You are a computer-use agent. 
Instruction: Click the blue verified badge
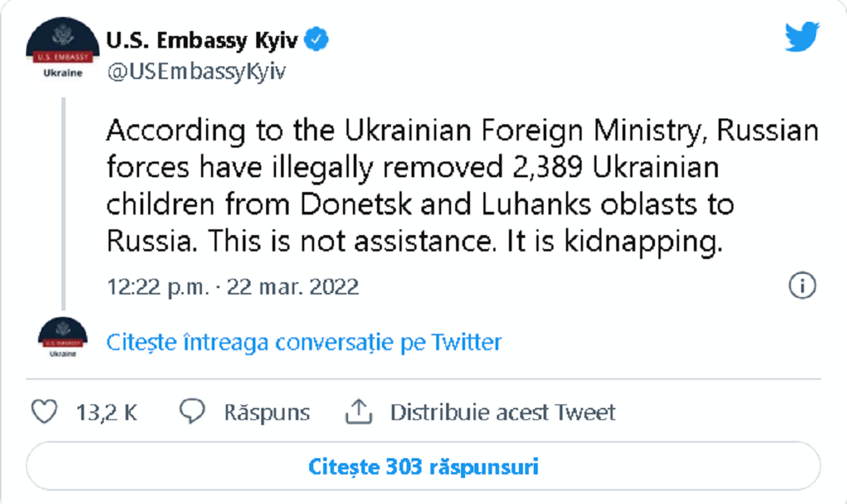pyautogui.click(x=318, y=40)
